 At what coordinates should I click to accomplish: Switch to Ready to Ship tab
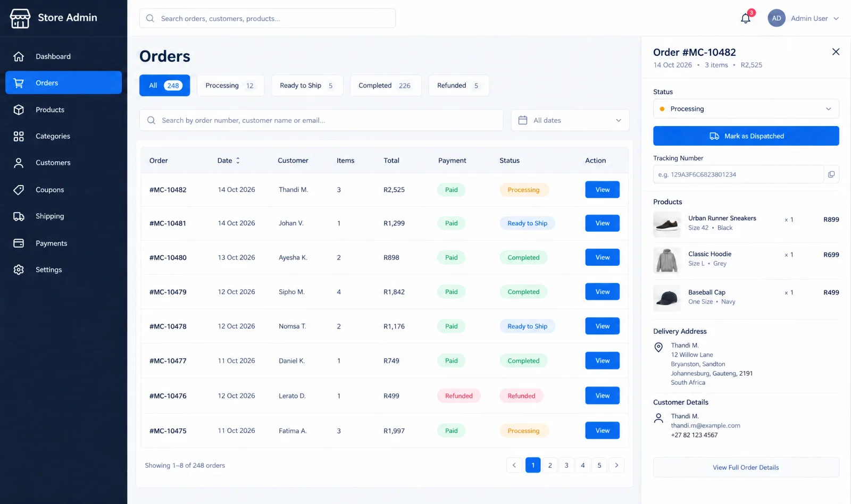307,86
